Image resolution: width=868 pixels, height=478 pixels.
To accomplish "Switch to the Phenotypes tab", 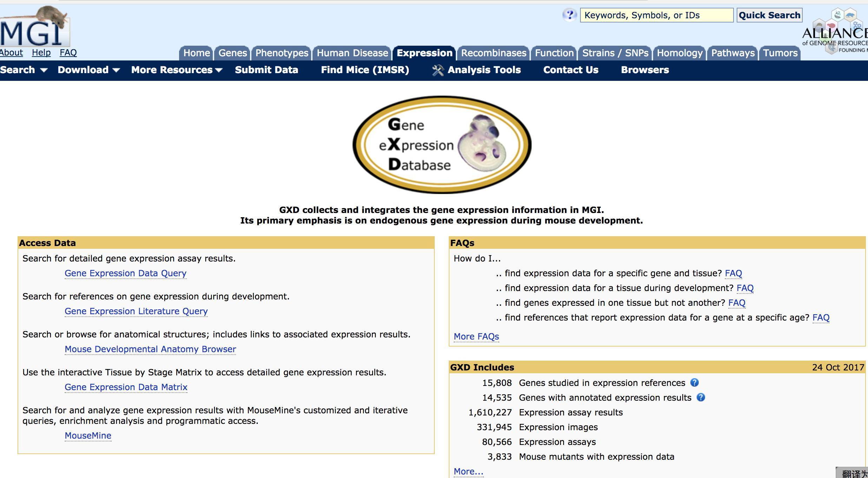I will point(282,53).
